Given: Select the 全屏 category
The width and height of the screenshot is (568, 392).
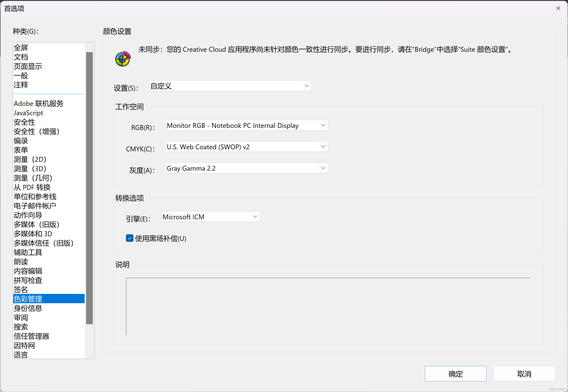Looking at the screenshot, I should (21, 48).
